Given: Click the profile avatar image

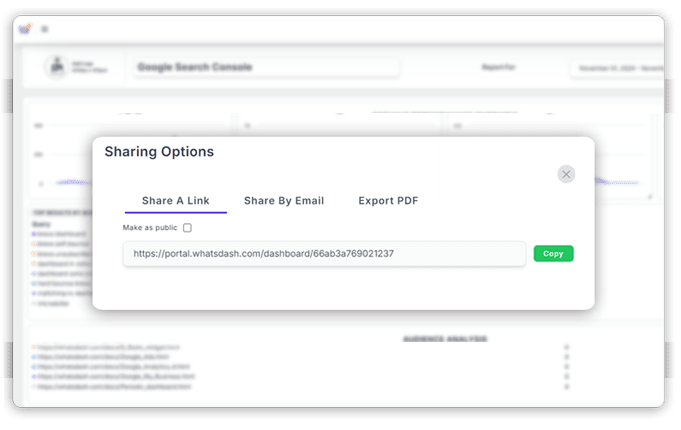Looking at the screenshot, I should click(56, 67).
